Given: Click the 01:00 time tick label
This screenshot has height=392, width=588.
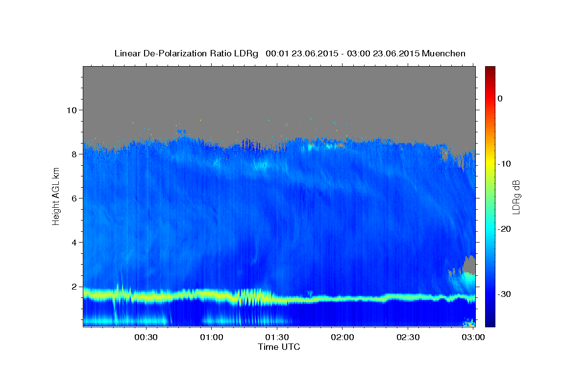Looking at the screenshot, I should pos(211,338).
